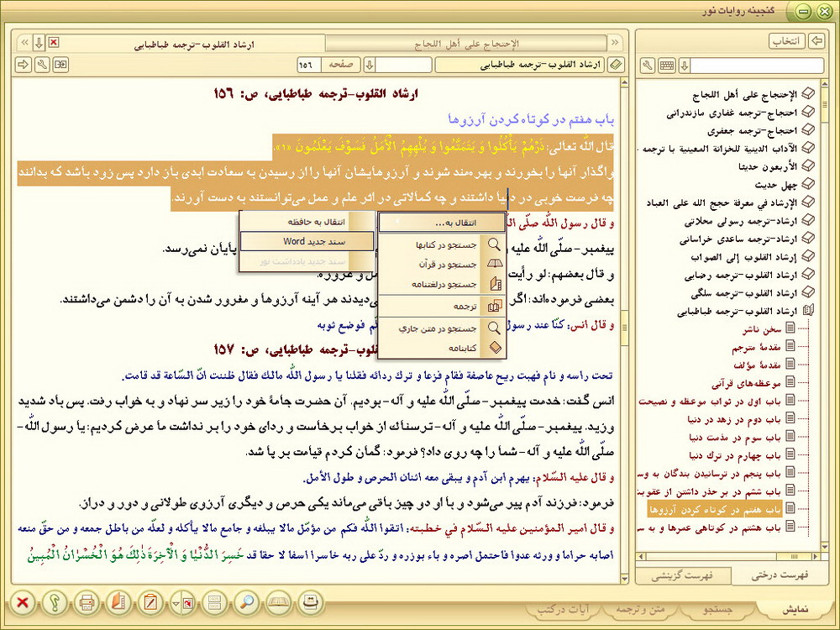Open wrench settings icon in document toolbar
The height and width of the screenshot is (630, 840).
coord(42,65)
